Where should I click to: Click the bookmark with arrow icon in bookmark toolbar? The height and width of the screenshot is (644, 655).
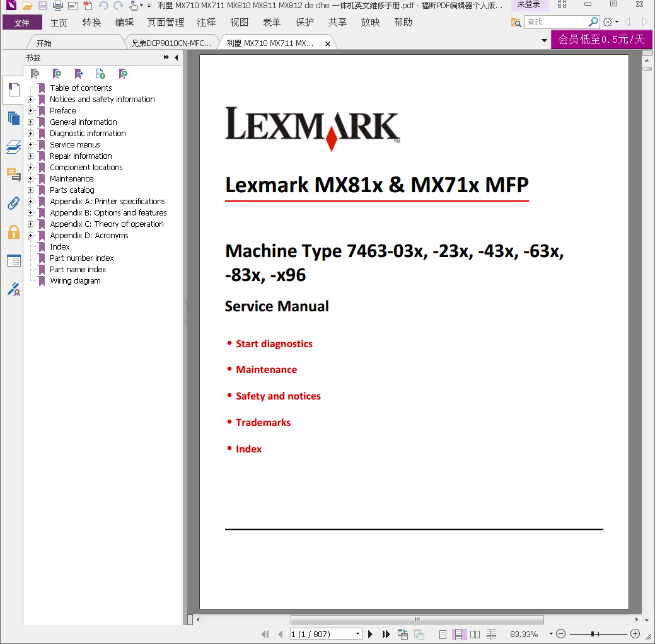[x=79, y=74]
